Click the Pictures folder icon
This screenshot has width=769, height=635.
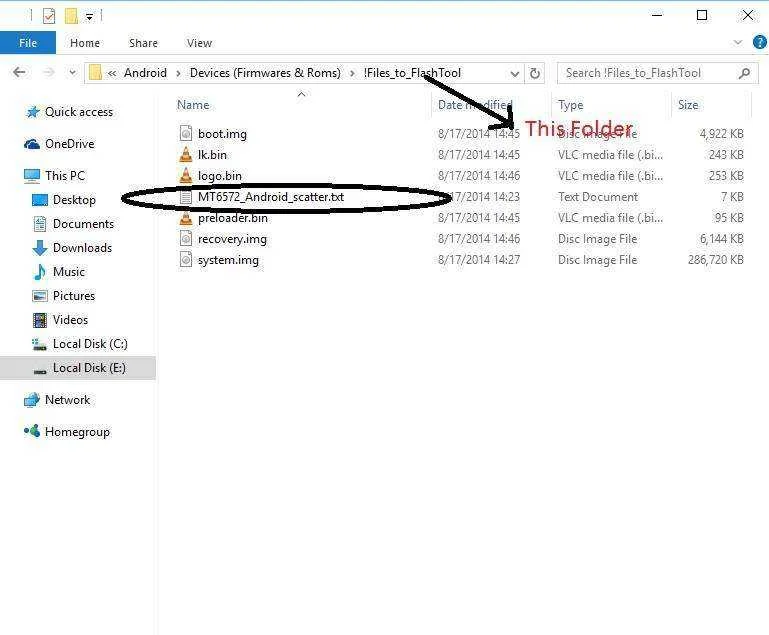(40, 296)
